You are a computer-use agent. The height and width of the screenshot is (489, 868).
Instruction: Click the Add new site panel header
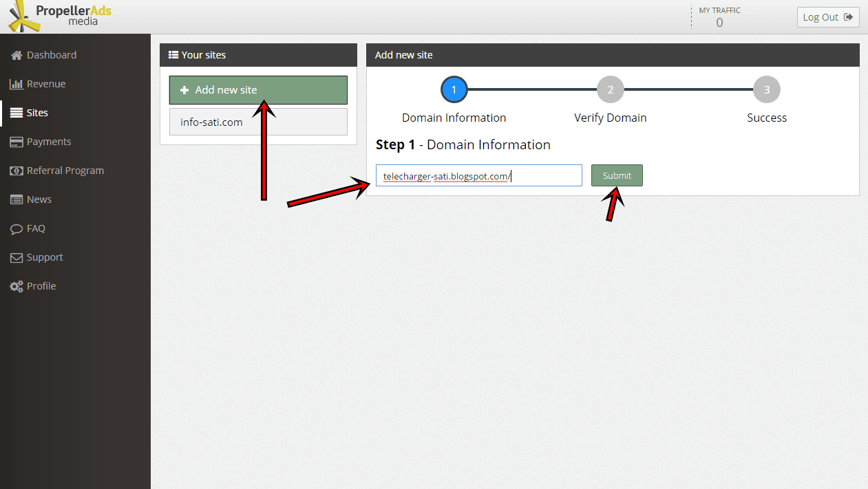(613, 55)
